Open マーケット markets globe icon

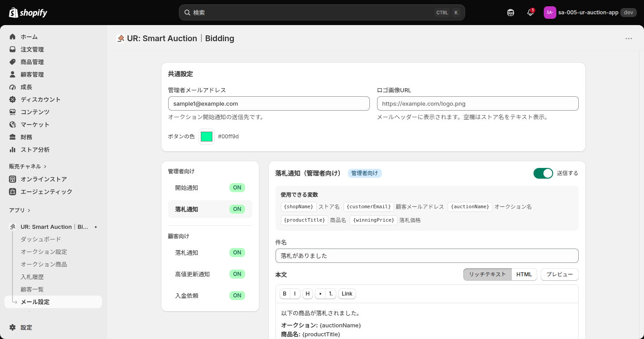(13, 124)
